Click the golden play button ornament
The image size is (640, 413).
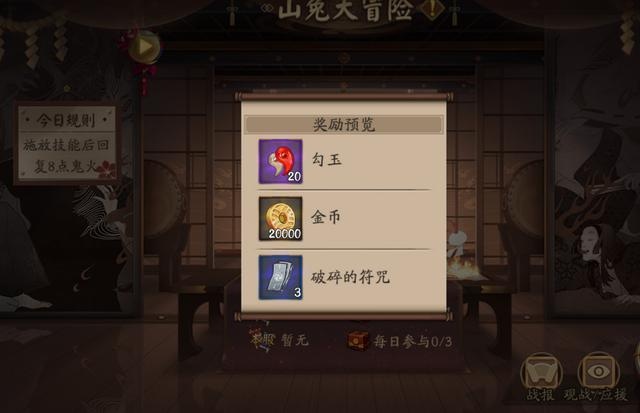coord(145,47)
